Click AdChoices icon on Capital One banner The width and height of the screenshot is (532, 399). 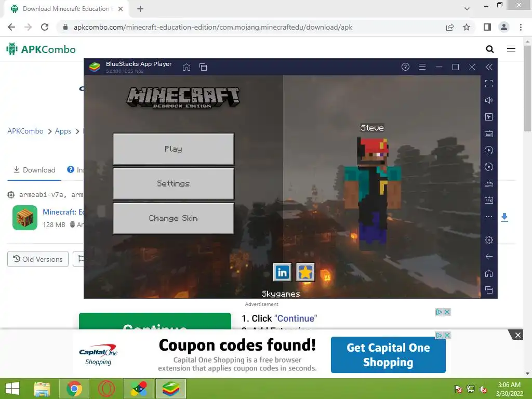click(x=438, y=335)
